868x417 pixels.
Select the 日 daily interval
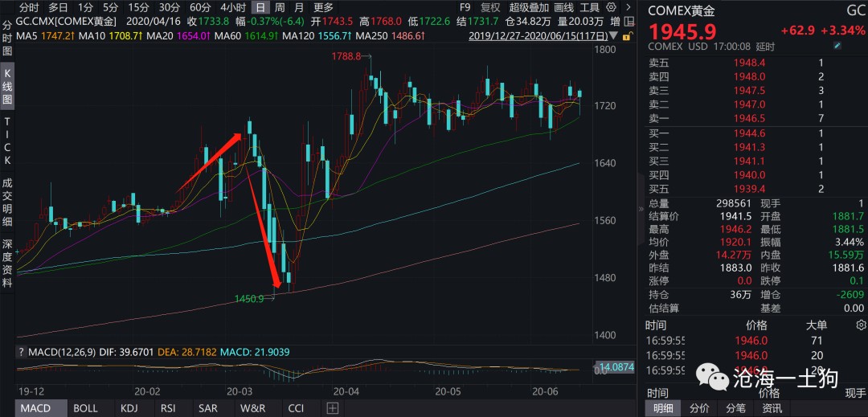click(260, 7)
